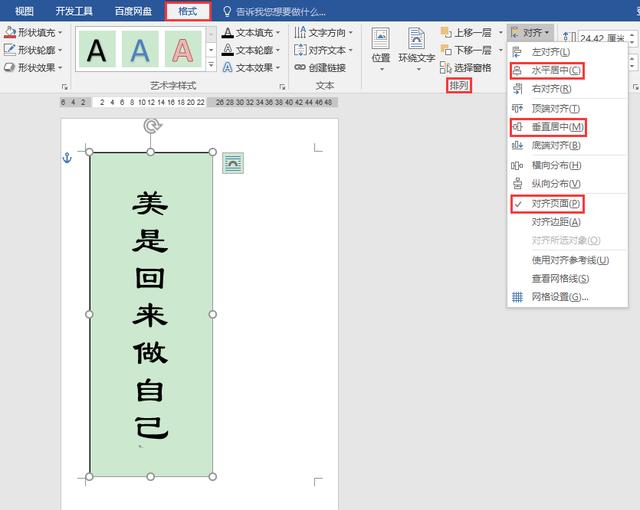Increase shape height with spinner up arrow
640x510 pixels.
pos(632,35)
